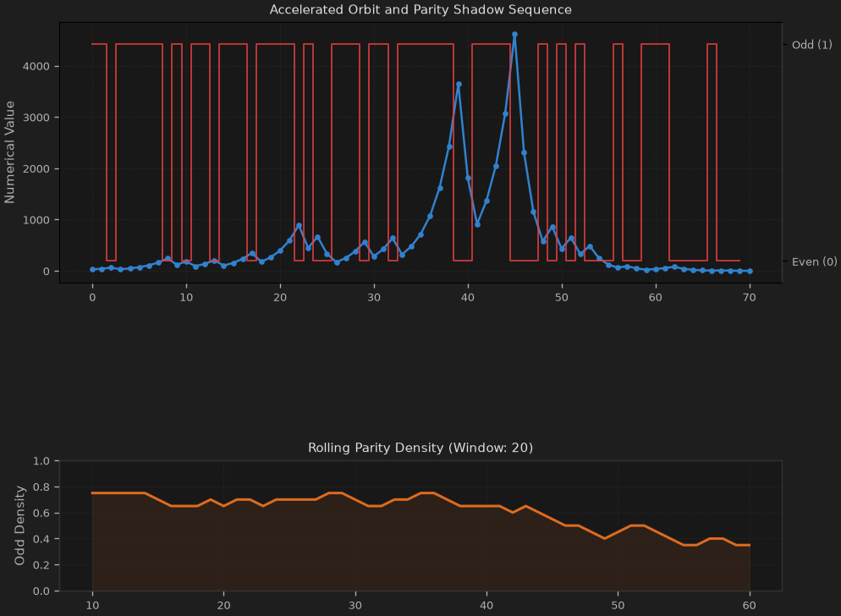Viewport: 841px width, 616px height.
Task: Click the "Accelerated Orbit and Parity Shadow Sequence" title
Action: coord(420,9)
